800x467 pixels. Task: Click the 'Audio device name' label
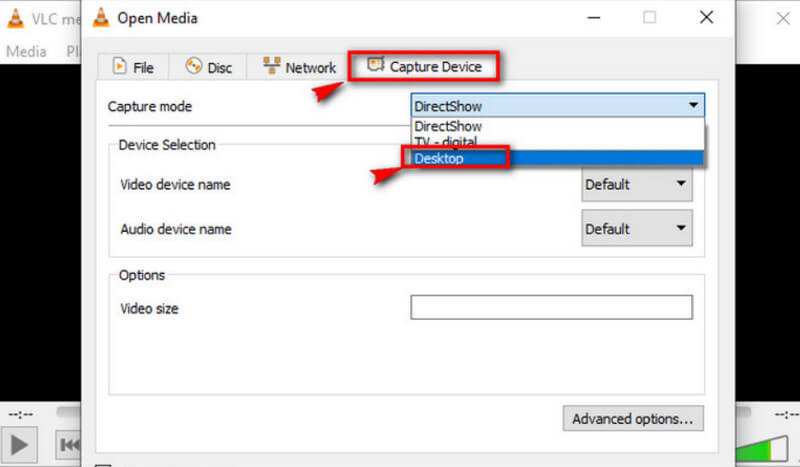[x=176, y=229]
